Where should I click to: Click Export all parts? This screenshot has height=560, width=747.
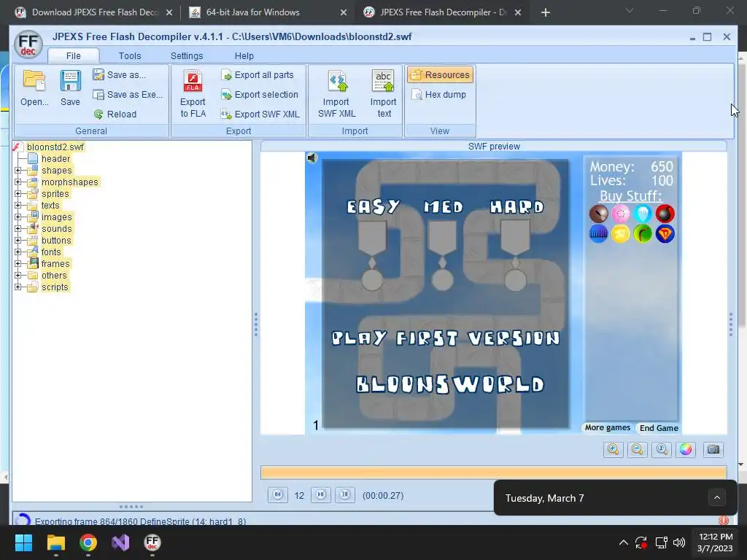coord(258,75)
